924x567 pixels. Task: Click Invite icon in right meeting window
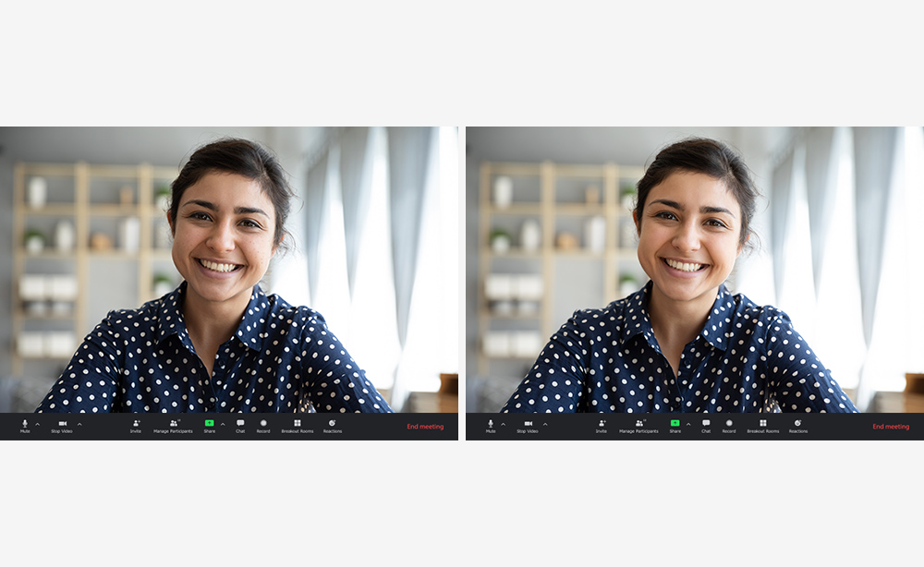pyautogui.click(x=602, y=424)
